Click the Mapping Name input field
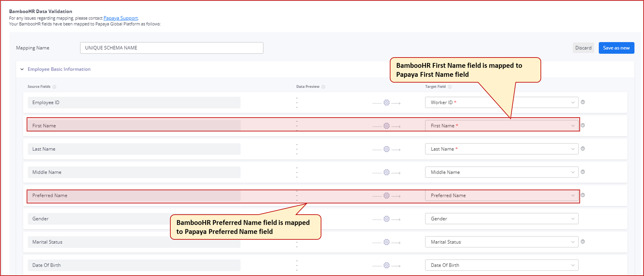 [x=172, y=48]
